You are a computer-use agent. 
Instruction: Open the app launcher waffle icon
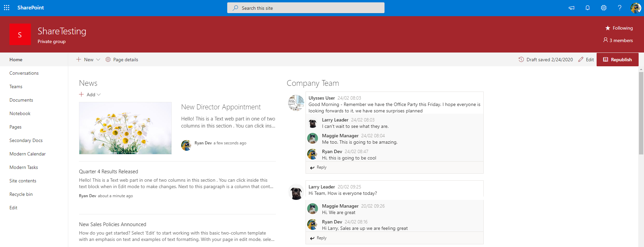(7, 8)
